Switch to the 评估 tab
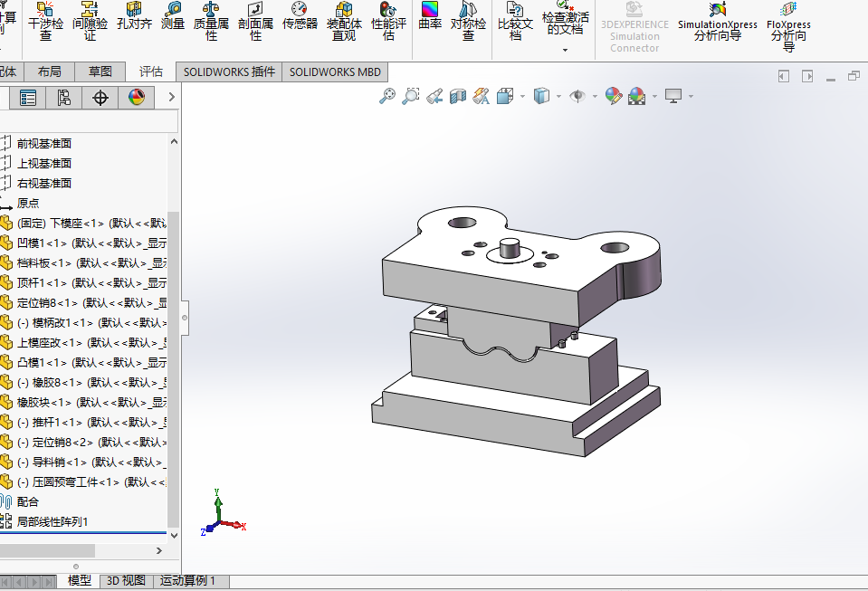 150,71
